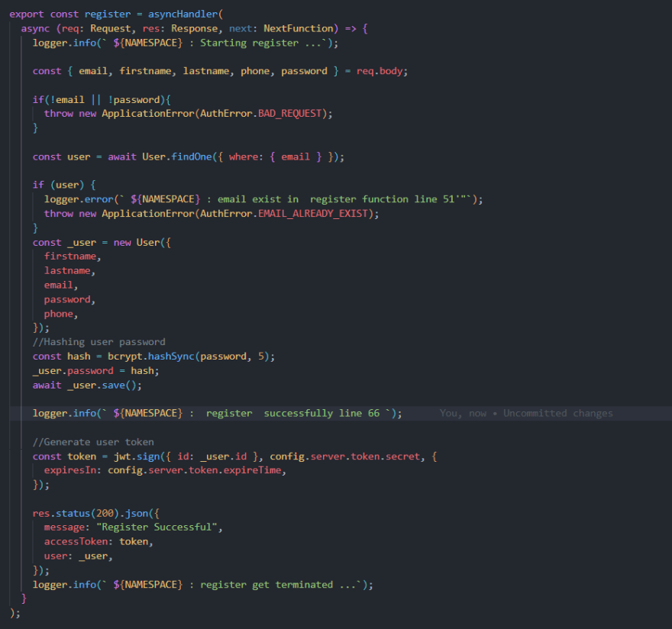This screenshot has height=629, width=672.
Task: Click 'You, now • Uncommitted changes' blame annotation
Action: pyautogui.click(x=526, y=414)
